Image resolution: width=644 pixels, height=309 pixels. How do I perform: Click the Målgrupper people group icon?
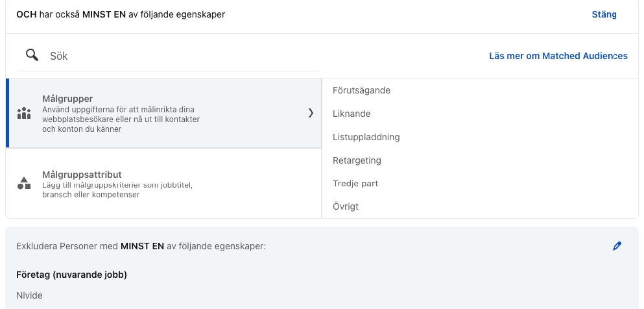[24, 114]
